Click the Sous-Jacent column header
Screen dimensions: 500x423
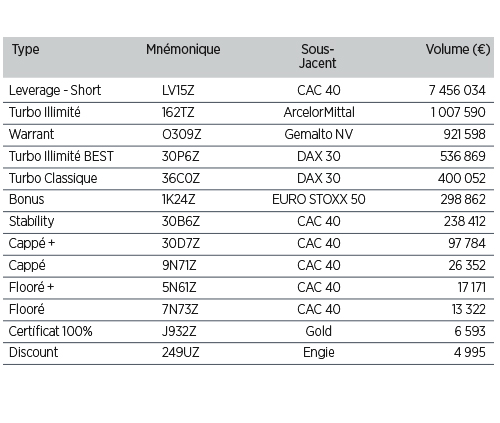[x=317, y=56]
